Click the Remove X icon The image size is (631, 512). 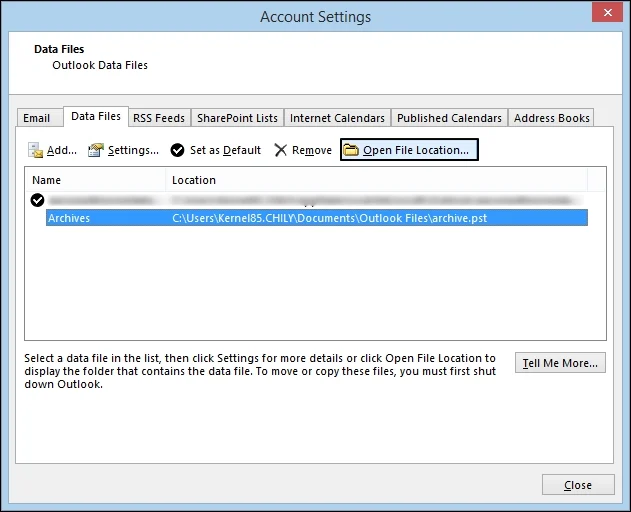coord(280,150)
